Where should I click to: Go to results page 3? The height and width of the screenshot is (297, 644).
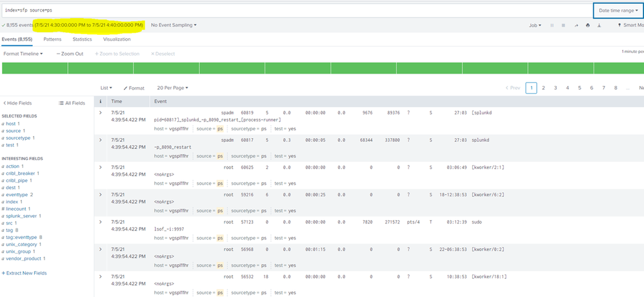click(556, 88)
